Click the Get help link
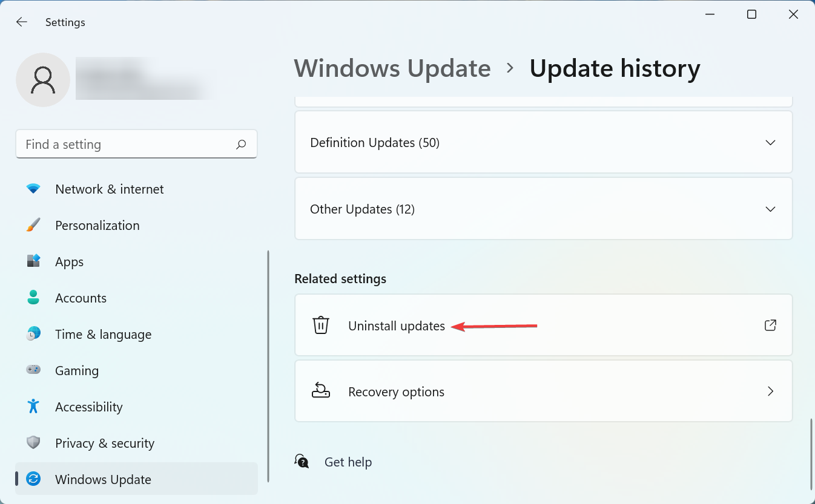The width and height of the screenshot is (815, 504). (348, 462)
